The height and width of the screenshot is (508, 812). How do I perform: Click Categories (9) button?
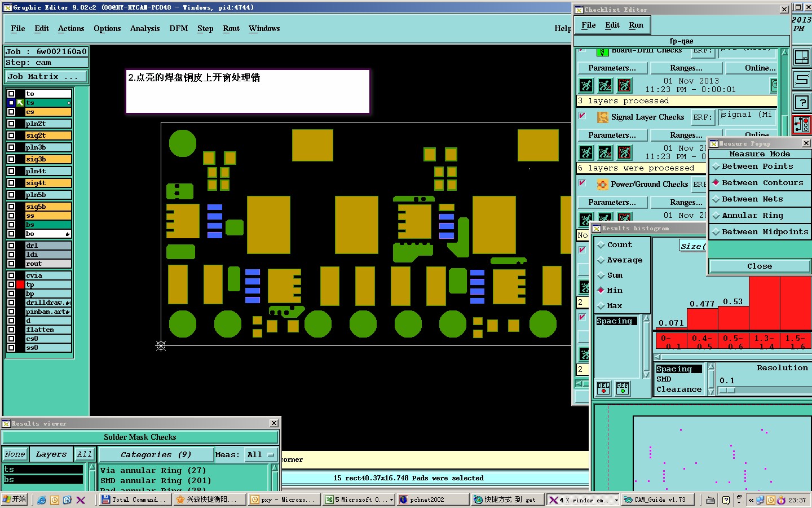156,454
